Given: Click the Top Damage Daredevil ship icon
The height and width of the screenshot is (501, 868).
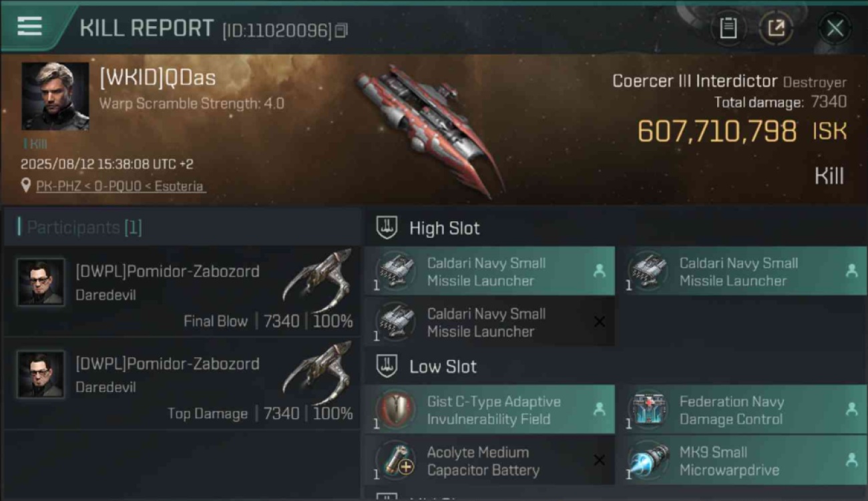Looking at the screenshot, I should 318,372.
